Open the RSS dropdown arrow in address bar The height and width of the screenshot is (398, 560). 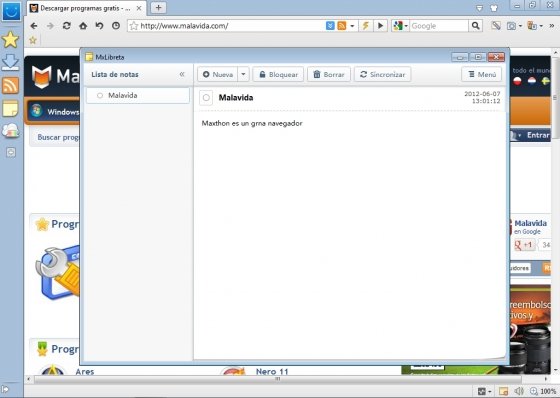352,26
